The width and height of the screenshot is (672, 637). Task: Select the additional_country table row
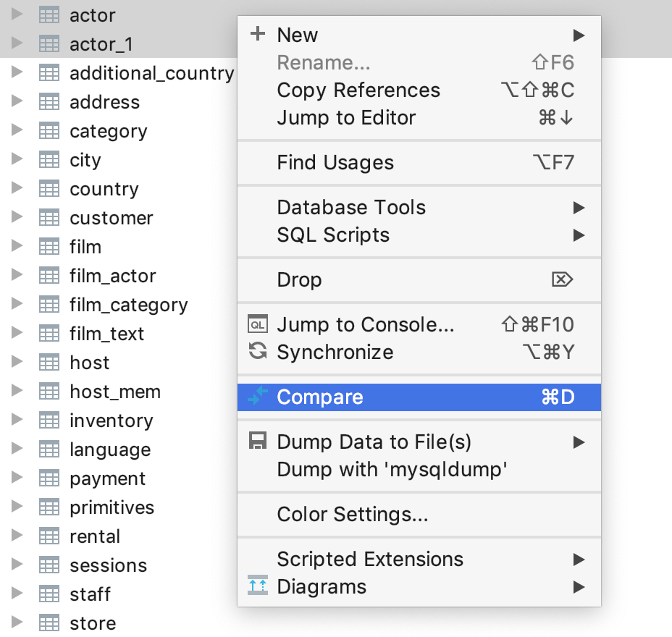coord(119,73)
